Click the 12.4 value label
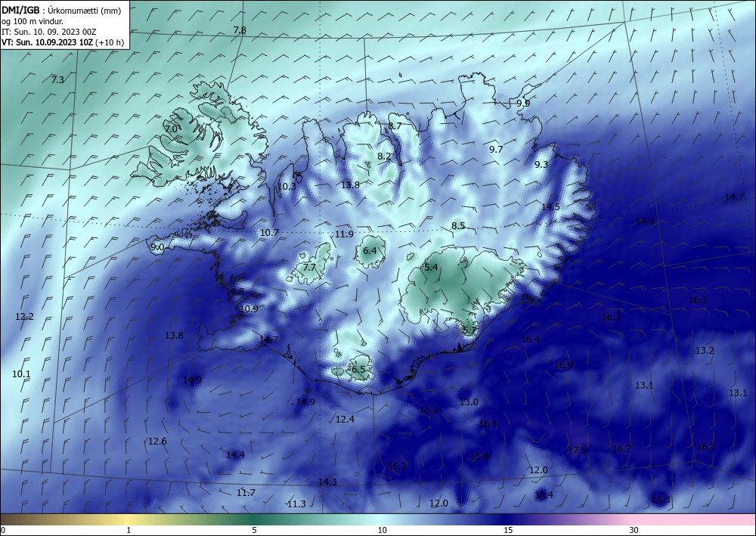 [345, 420]
